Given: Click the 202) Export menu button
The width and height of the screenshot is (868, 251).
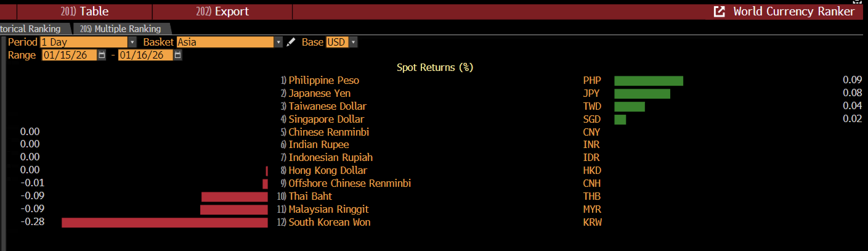Looking at the screenshot, I should click(222, 11).
